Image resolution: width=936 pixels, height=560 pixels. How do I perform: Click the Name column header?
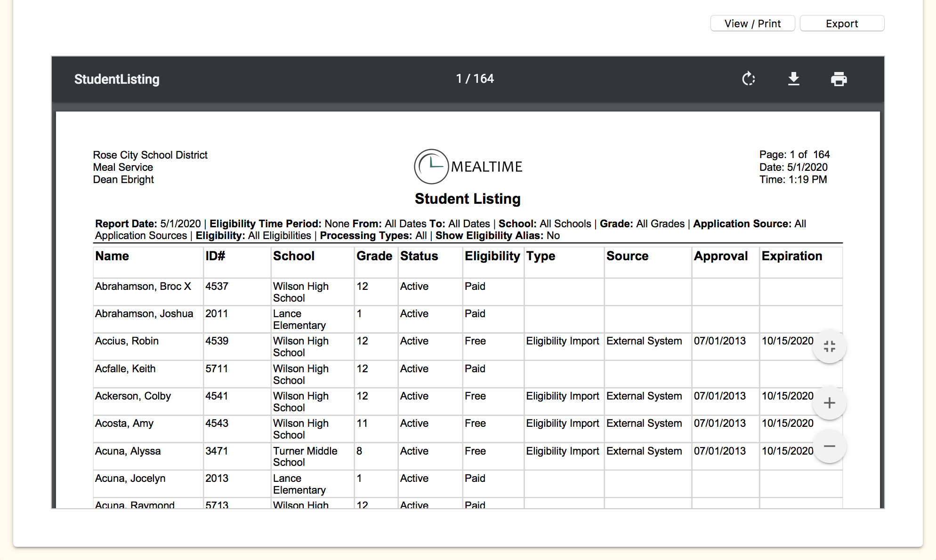[112, 256]
